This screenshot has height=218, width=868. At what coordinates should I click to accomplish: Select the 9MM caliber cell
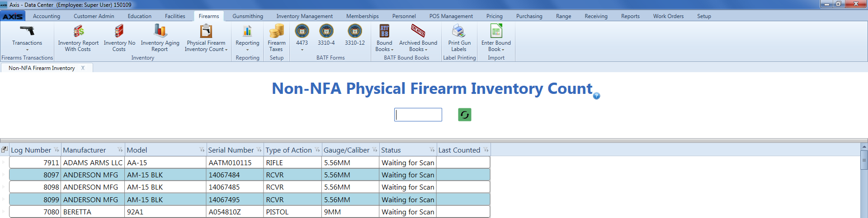pyautogui.click(x=351, y=212)
